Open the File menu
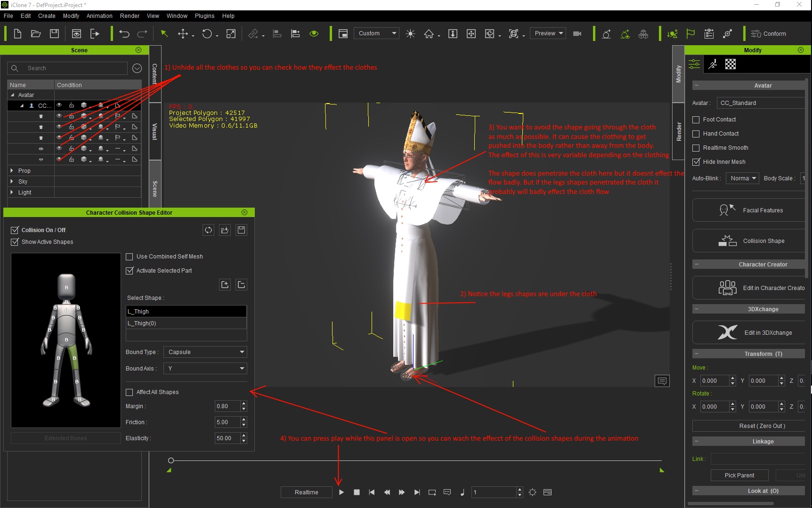This screenshot has width=812, height=508. pos(8,16)
